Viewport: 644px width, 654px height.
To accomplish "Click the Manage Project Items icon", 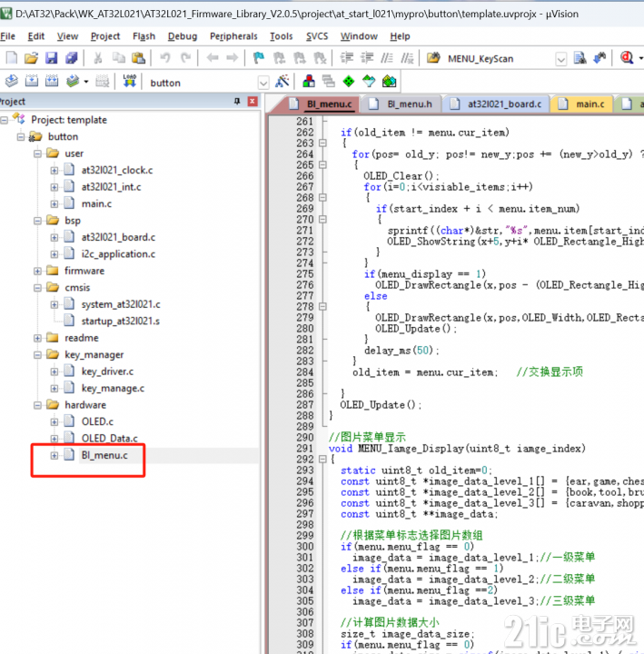I will pos(309,82).
